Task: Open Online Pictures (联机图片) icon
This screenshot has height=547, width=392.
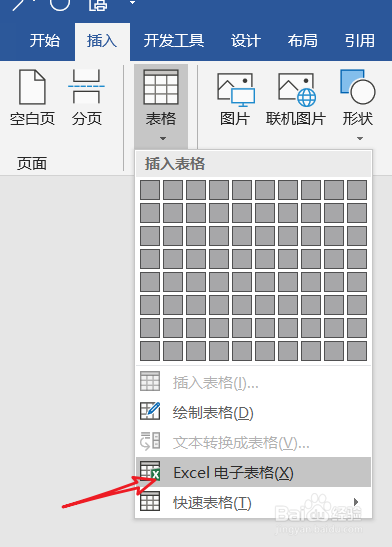Action: pos(297,90)
